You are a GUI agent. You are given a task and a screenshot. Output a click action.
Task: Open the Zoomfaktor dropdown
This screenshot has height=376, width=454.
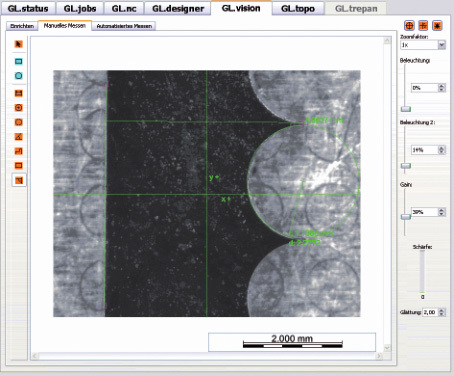(x=442, y=45)
